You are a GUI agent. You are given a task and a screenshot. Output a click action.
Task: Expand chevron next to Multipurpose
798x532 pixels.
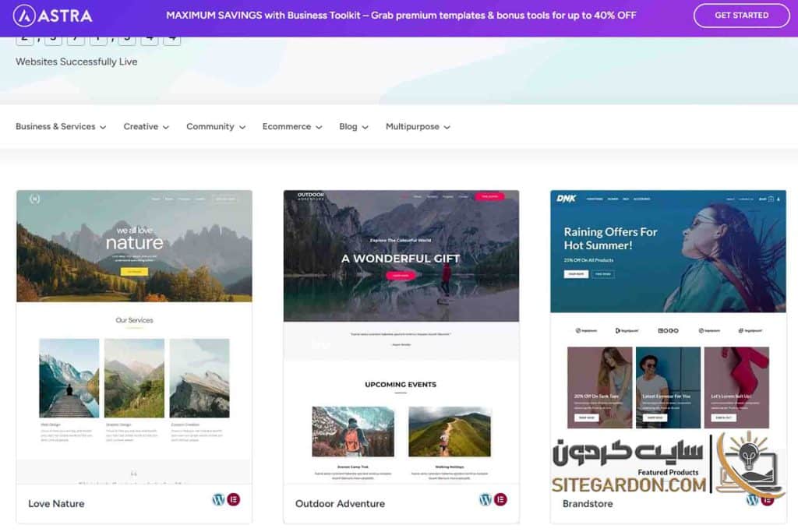pyautogui.click(x=447, y=127)
